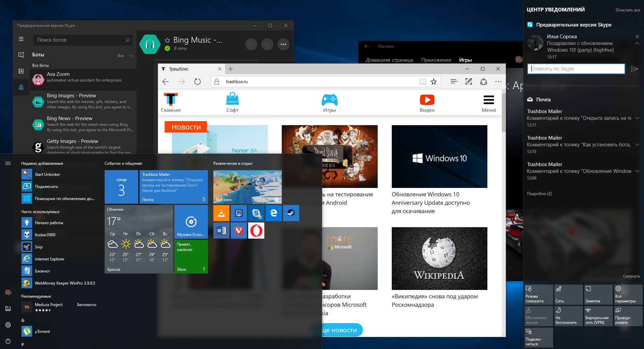Open more options in Skype chat header

[x=283, y=44]
